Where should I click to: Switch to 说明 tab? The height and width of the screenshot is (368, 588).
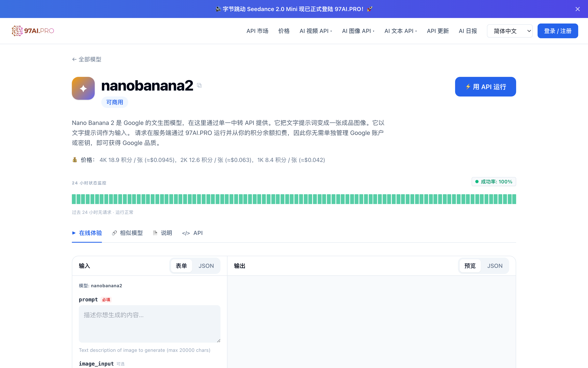tap(162, 233)
